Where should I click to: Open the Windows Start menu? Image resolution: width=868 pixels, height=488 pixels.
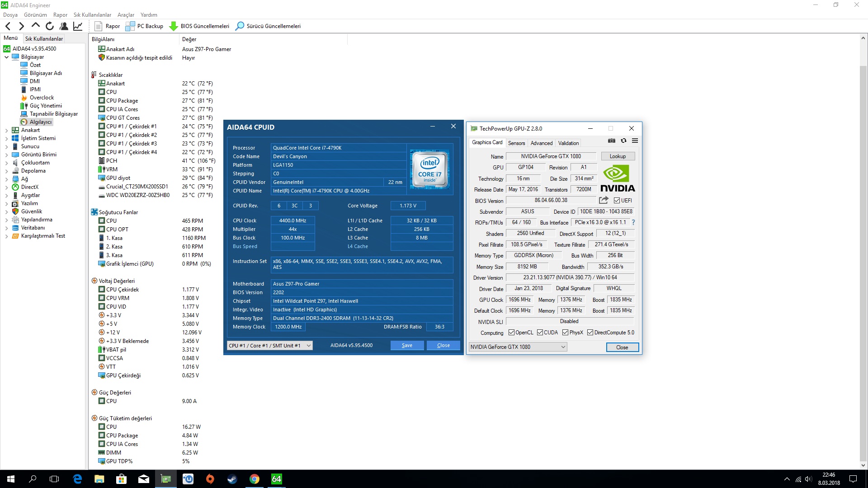tap(11, 479)
